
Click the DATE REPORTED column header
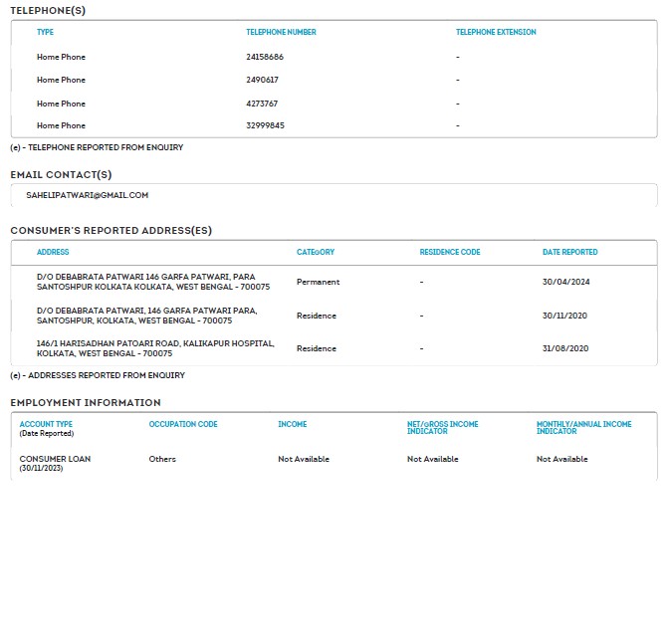[570, 252]
